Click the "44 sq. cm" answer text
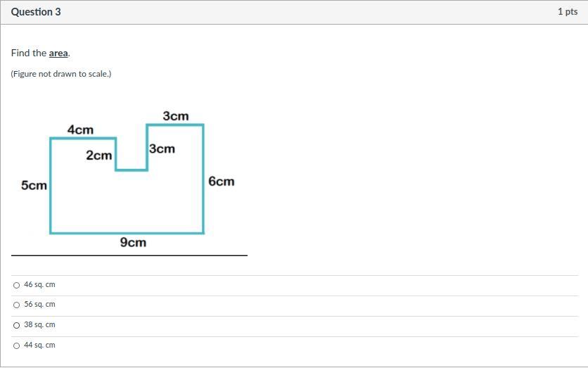The width and height of the screenshot is (588, 368). click(39, 345)
